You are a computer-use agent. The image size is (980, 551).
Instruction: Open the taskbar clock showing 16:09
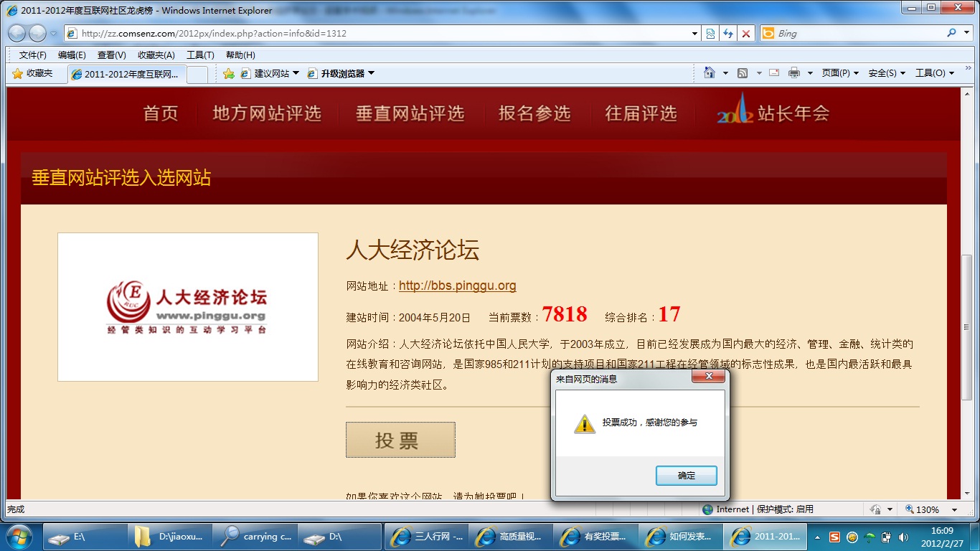coord(942,537)
